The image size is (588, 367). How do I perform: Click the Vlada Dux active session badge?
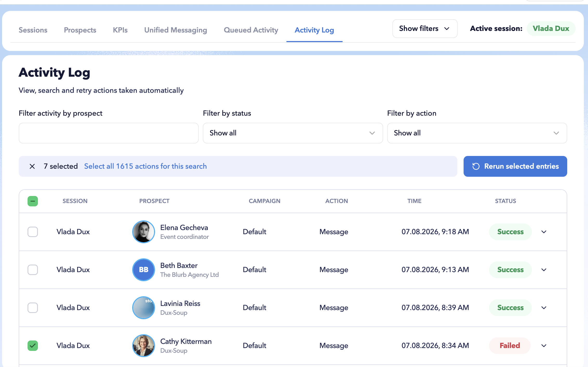click(551, 29)
